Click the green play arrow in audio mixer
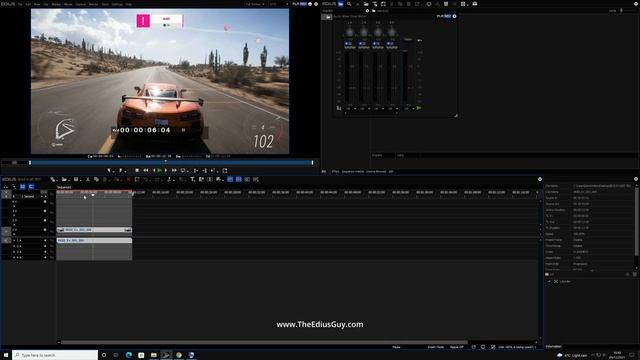 point(419,108)
